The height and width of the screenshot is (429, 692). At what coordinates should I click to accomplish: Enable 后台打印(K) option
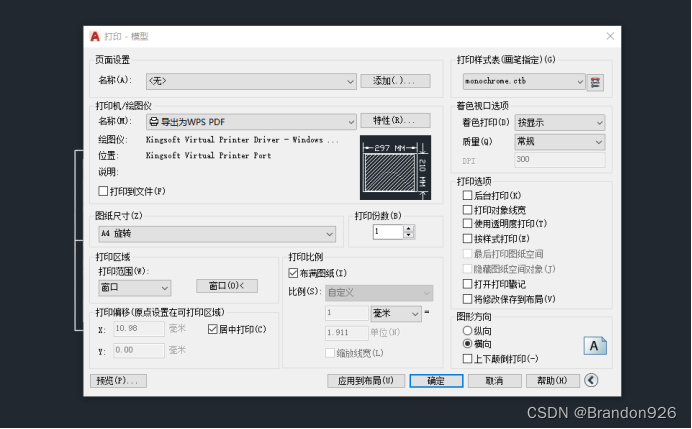tap(467, 195)
